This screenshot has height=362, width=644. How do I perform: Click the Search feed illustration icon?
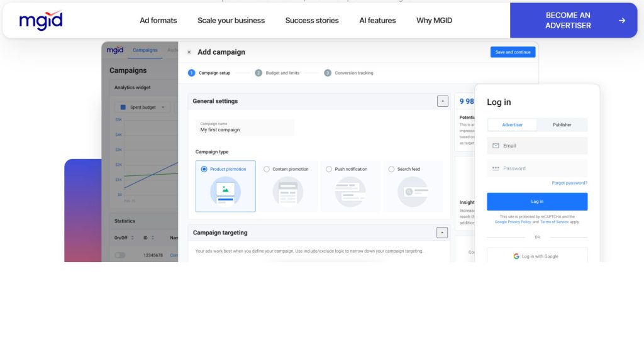click(x=413, y=191)
